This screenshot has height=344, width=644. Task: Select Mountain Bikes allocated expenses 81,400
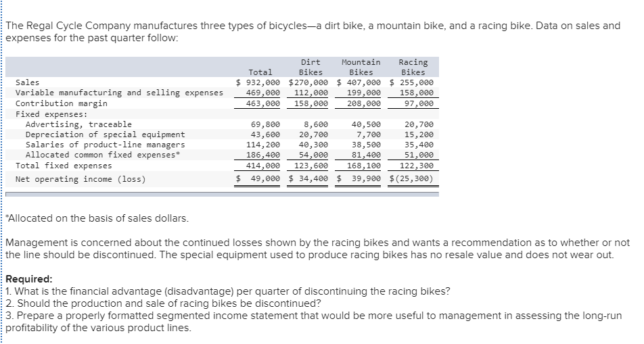point(367,155)
